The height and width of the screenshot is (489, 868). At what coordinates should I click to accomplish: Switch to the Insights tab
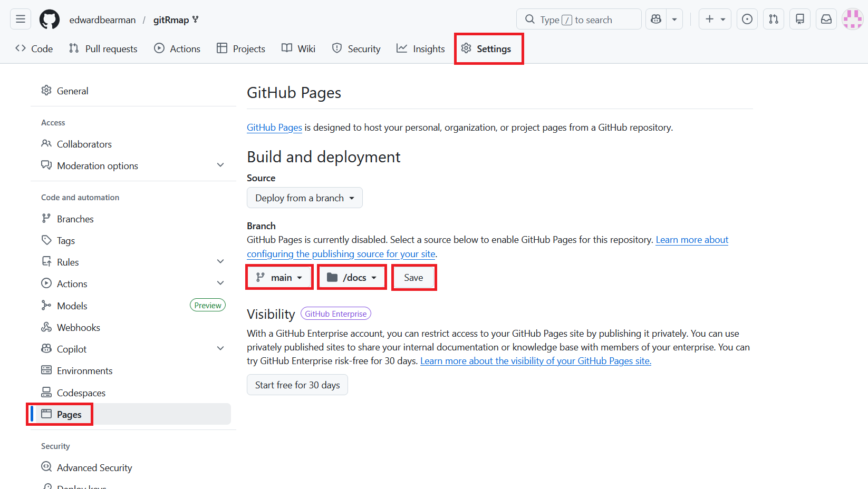[x=421, y=49]
